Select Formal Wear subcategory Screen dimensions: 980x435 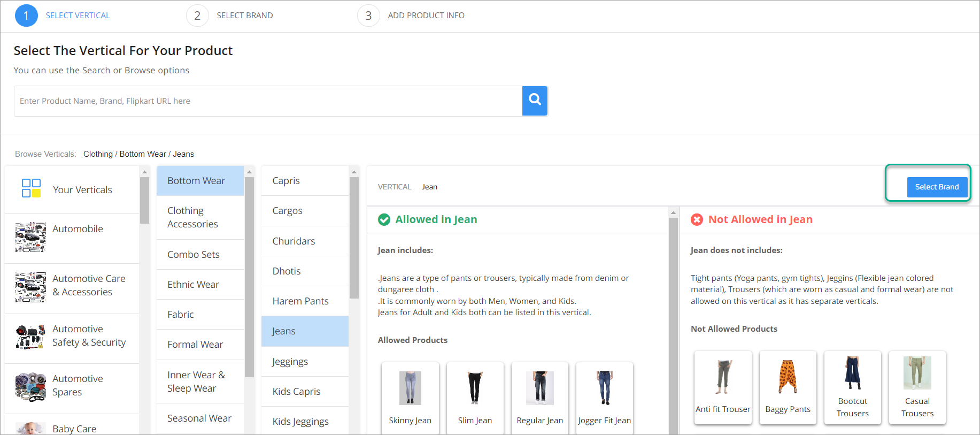tap(200, 345)
